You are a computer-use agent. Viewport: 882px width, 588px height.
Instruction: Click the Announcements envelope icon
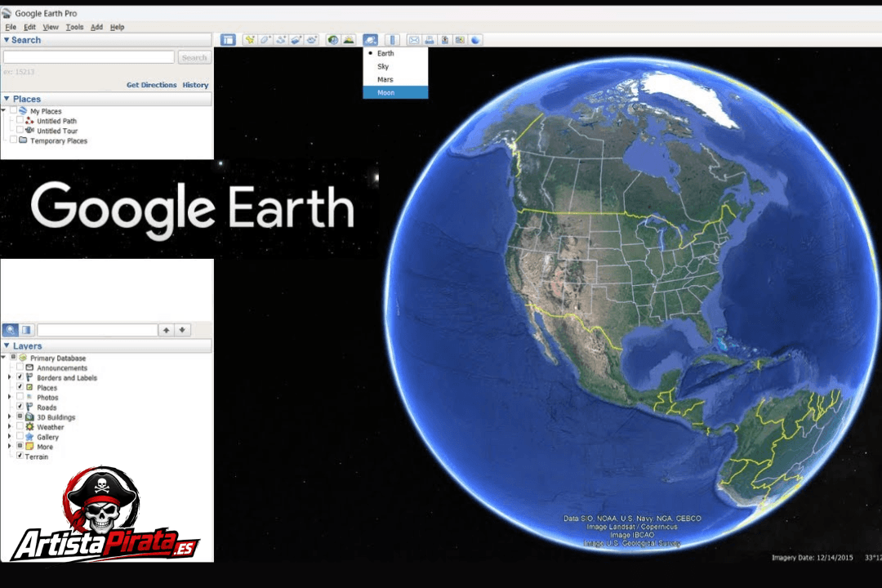[x=30, y=367]
